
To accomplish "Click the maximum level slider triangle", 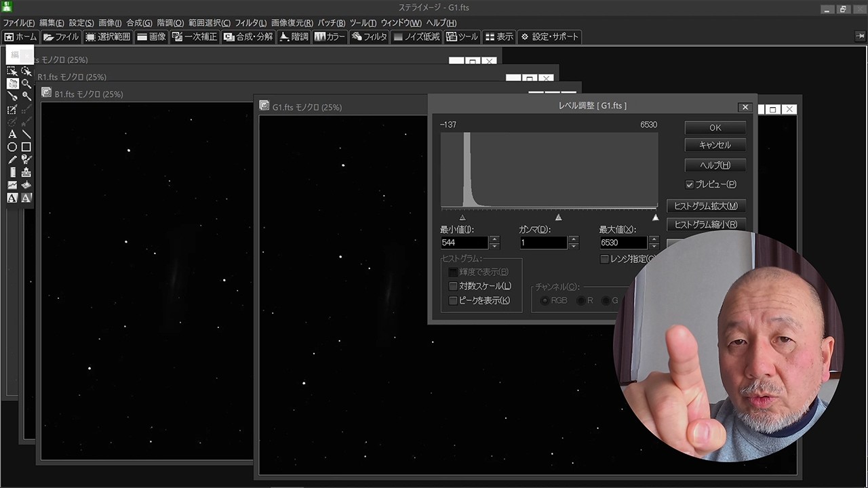I will [x=655, y=218].
